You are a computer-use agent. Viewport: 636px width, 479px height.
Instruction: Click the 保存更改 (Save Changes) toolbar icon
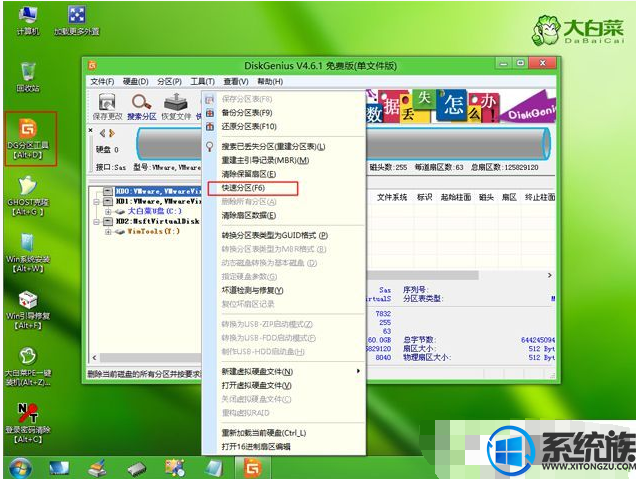tap(106, 103)
